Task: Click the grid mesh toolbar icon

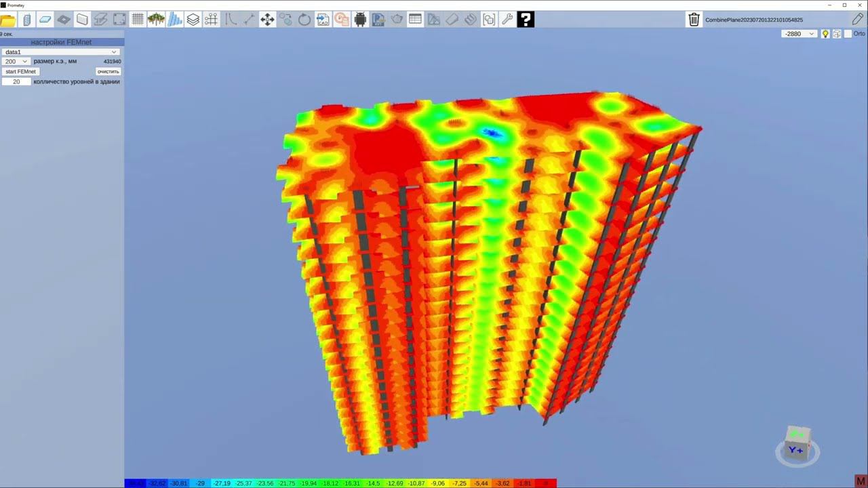Action: pos(138,20)
